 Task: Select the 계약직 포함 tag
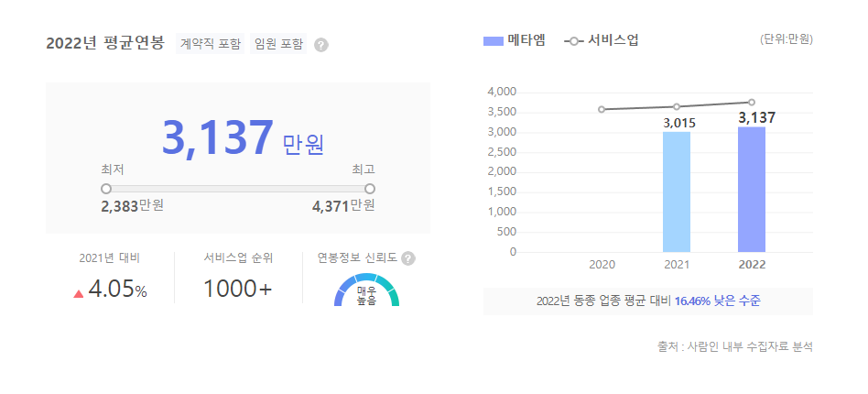211,44
